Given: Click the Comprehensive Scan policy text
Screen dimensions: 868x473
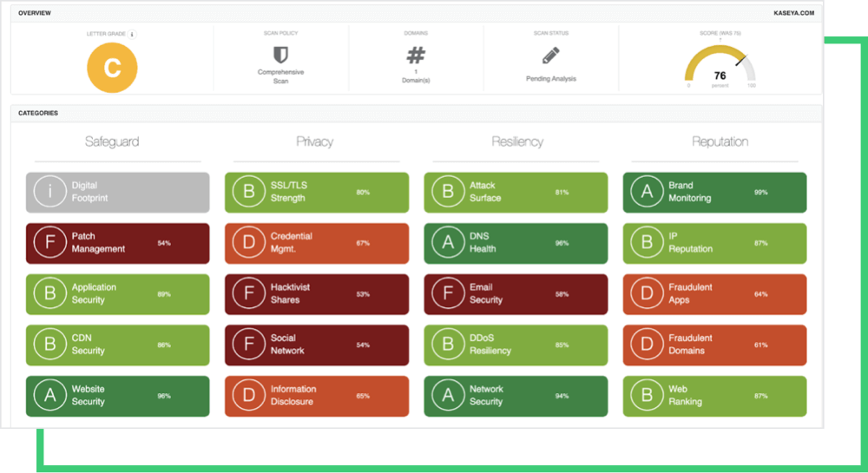Looking at the screenshot, I should coord(280,76).
